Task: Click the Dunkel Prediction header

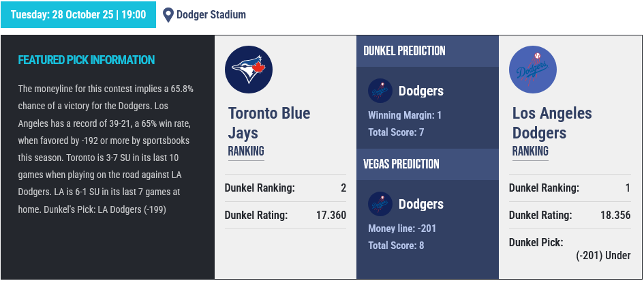Action: (x=404, y=51)
